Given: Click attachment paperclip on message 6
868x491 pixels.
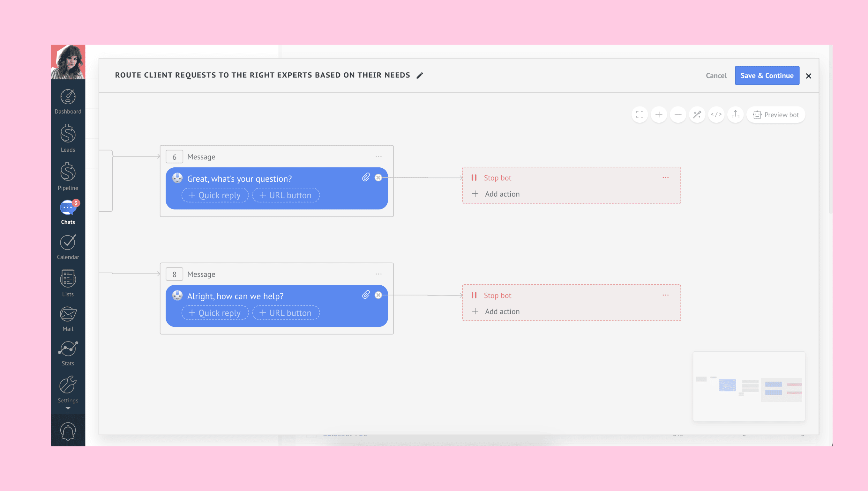Looking at the screenshot, I should click(x=366, y=177).
